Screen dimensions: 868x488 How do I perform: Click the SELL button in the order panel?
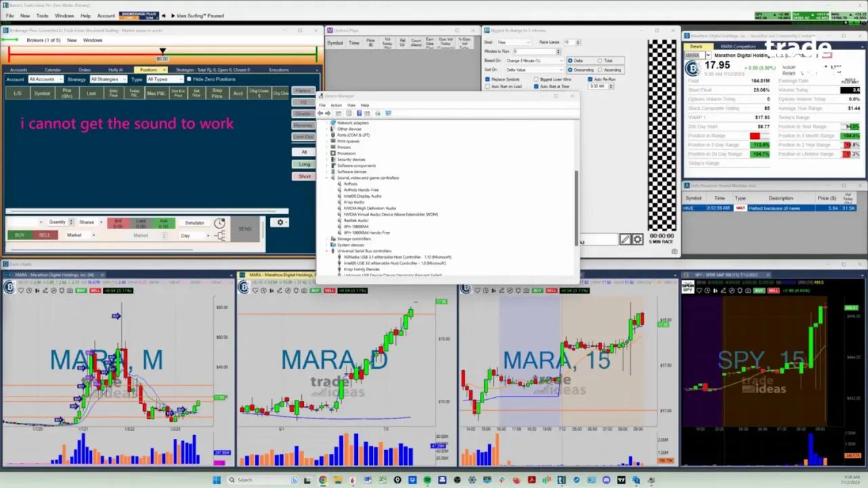click(45, 235)
